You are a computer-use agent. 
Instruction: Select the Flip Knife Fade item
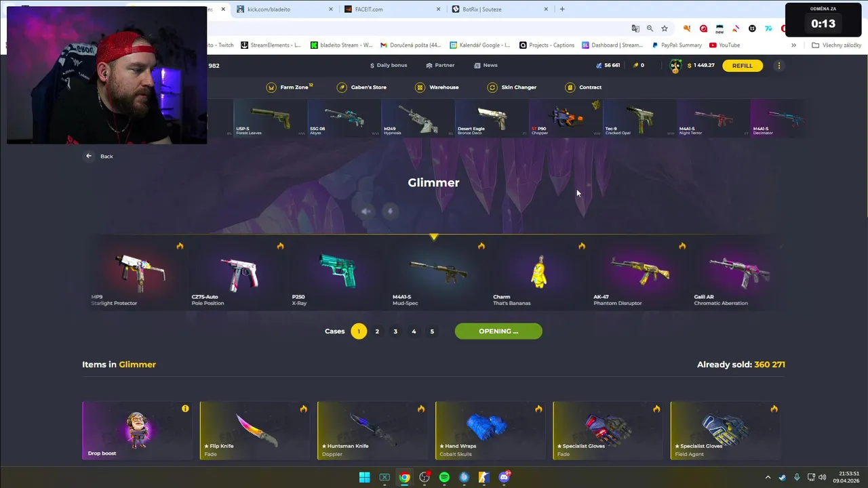pos(255,430)
